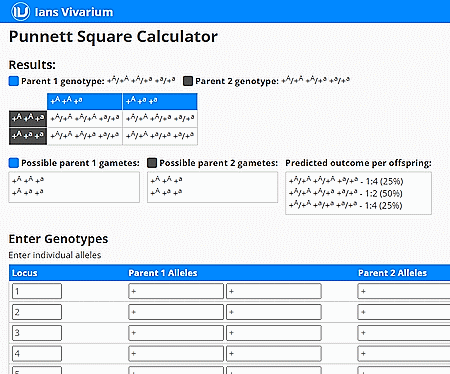
Task: Focus second Parent 1 allele field for locus 1
Action: point(274,291)
